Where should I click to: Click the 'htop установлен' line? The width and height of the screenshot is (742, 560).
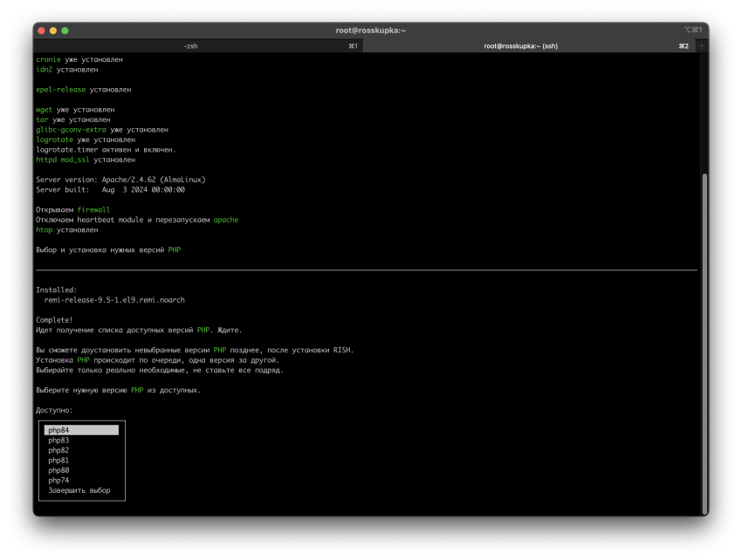tap(66, 230)
